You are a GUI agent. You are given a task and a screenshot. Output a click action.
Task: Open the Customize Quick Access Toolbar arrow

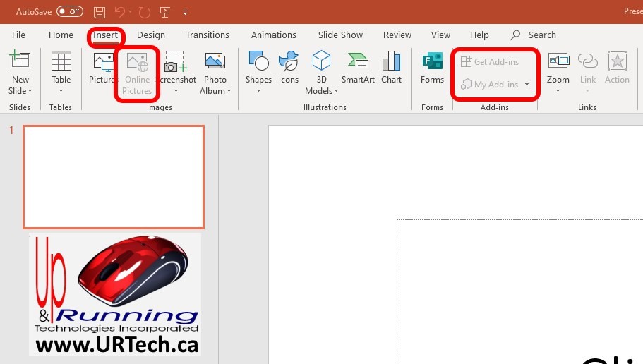[185, 13]
